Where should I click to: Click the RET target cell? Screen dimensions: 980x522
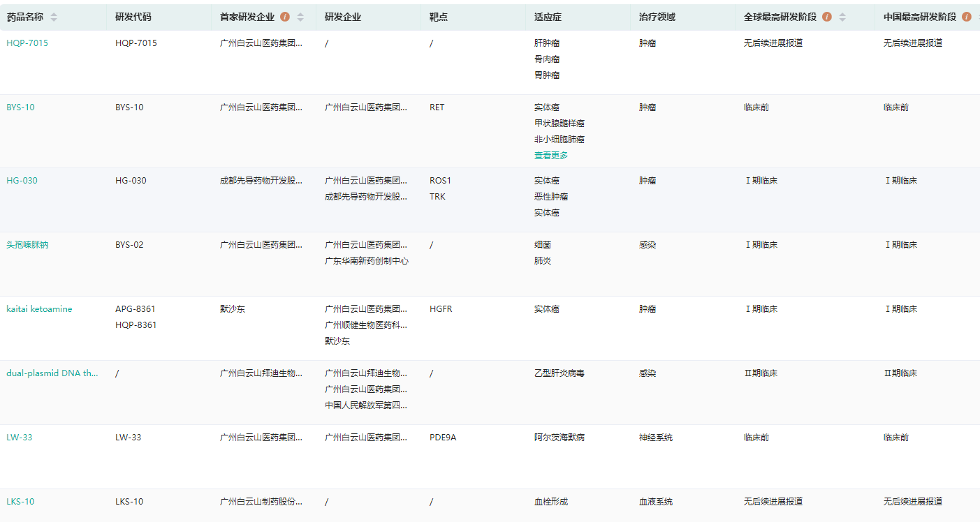tap(437, 107)
